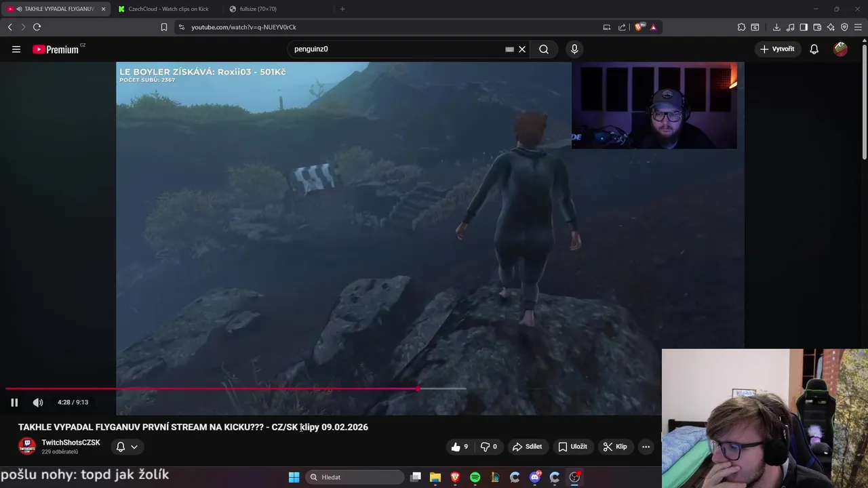Open Brave Shields lion icon
The width and height of the screenshot is (868, 488).
point(639,27)
